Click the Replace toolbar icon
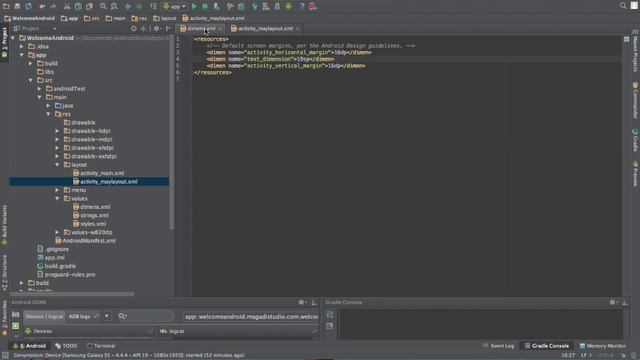 [x=114, y=7]
